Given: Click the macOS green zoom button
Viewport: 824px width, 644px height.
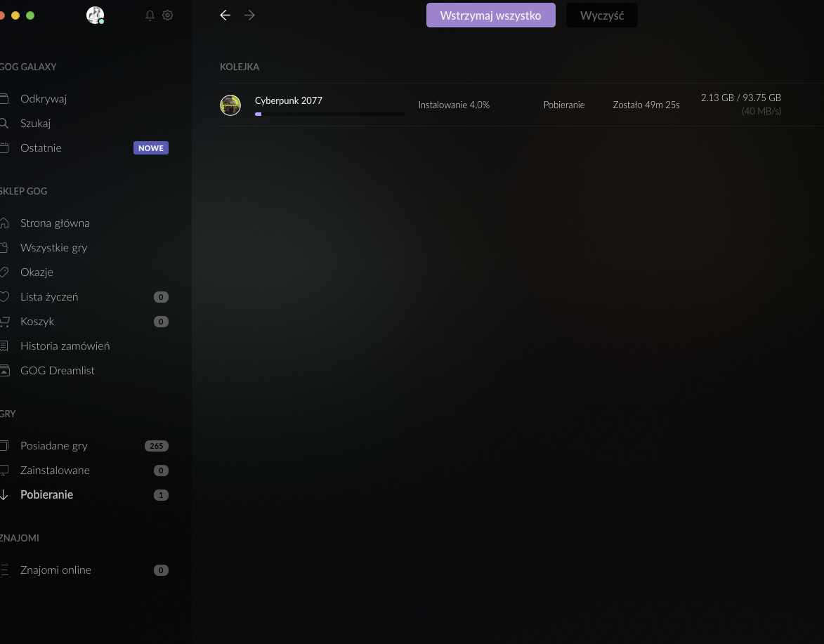Looking at the screenshot, I should [x=30, y=15].
